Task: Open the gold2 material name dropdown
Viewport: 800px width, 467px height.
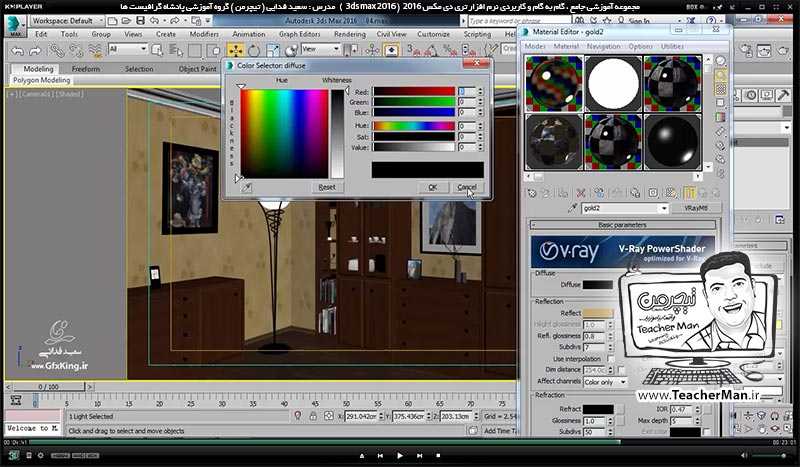Action: pyautogui.click(x=663, y=208)
